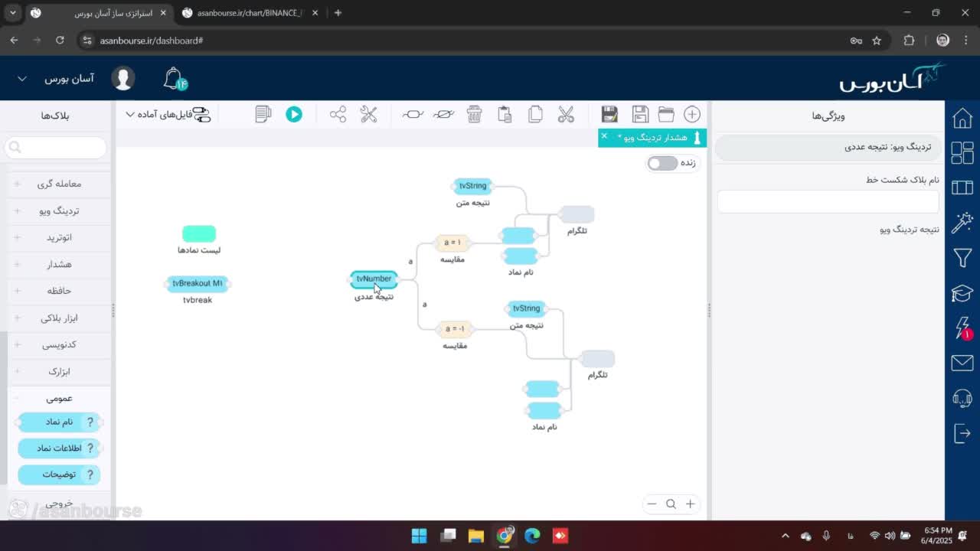
Task: Open the dashboard blocks icon in sidebar
Action: click(x=962, y=152)
